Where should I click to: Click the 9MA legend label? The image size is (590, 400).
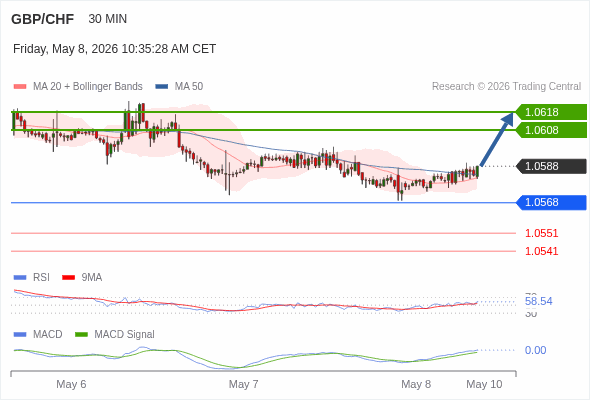click(92, 278)
